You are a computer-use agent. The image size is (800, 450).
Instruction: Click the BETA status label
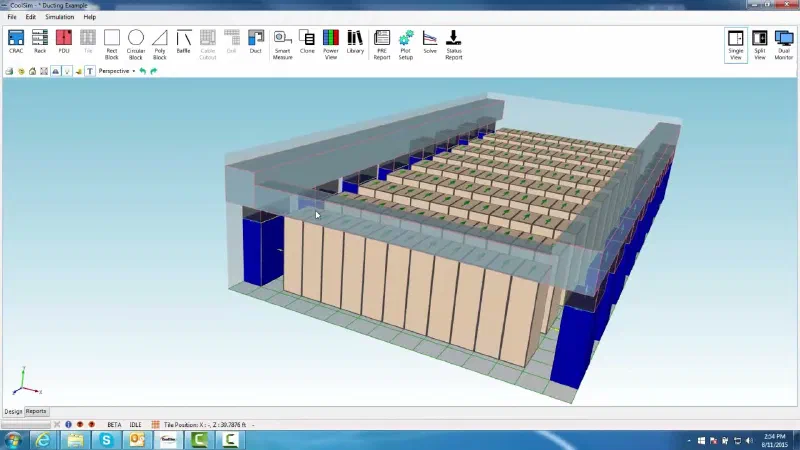[x=114, y=424]
